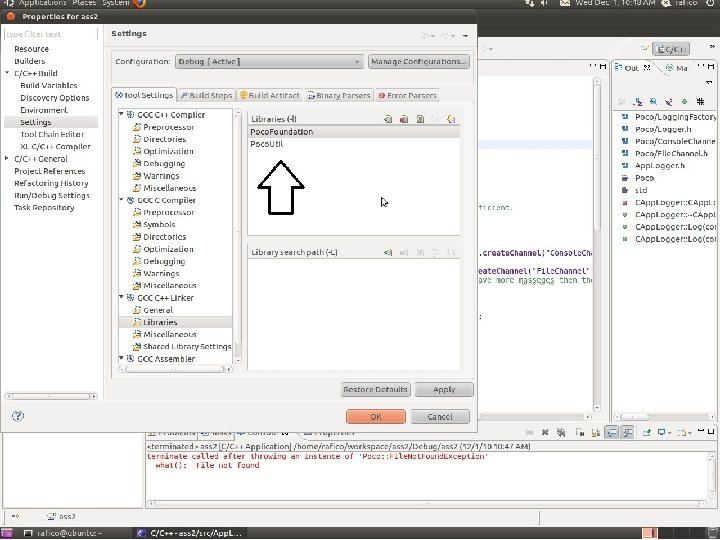Click Remove All Terminated Launches console icon
720x540 pixels.
tap(561, 432)
